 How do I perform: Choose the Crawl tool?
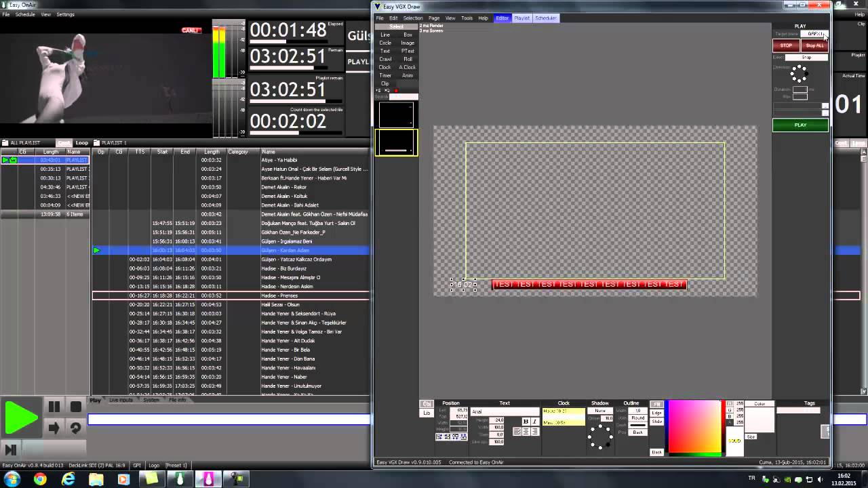pyautogui.click(x=385, y=59)
